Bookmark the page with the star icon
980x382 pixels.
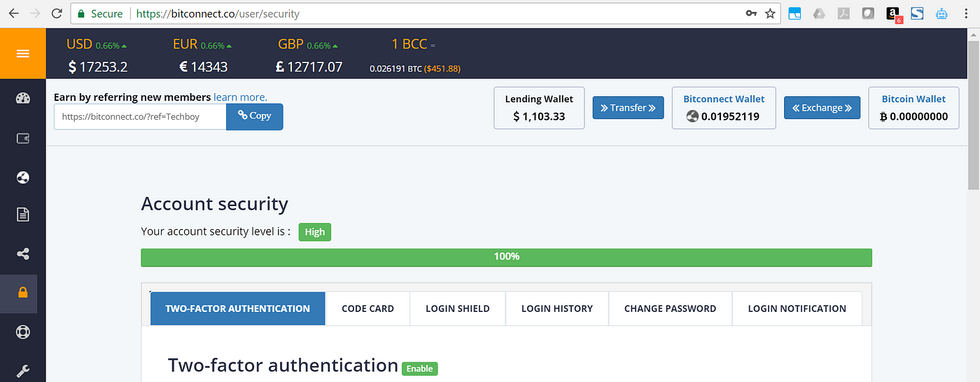[770, 13]
